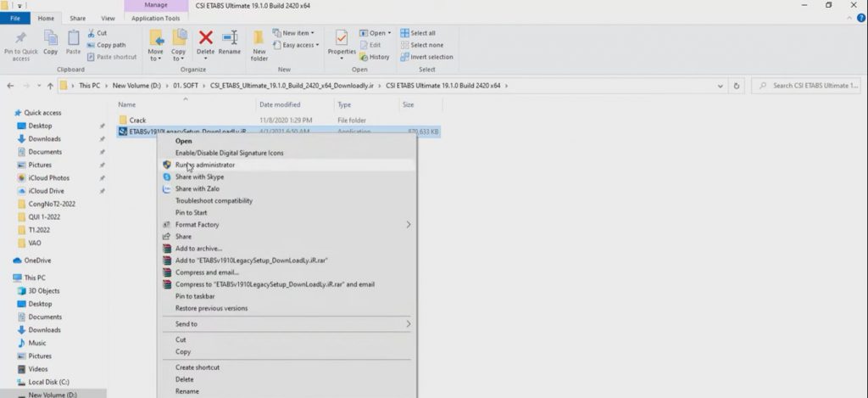Image resolution: width=868 pixels, height=398 pixels.
Task: Click 'This PC' in the address path
Action: 89,86
